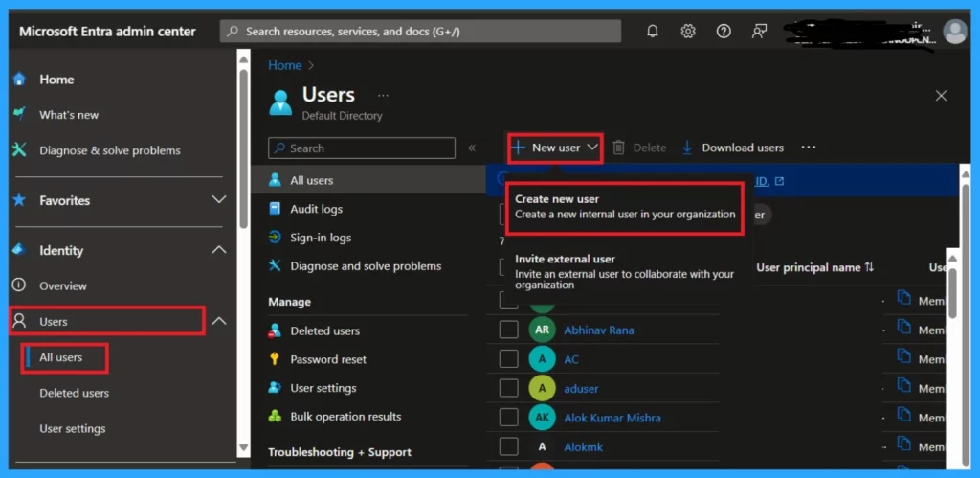Viewport: 980px width, 478px height.
Task: Open the feedback person icon
Action: [759, 32]
